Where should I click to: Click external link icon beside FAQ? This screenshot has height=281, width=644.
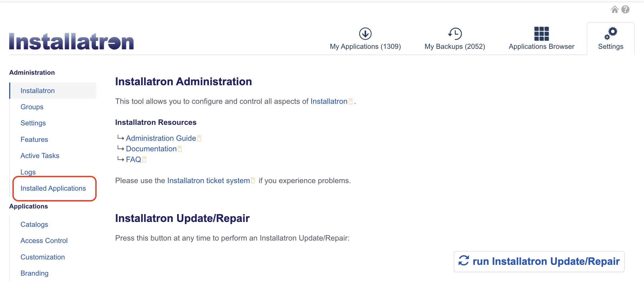pos(144,159)
